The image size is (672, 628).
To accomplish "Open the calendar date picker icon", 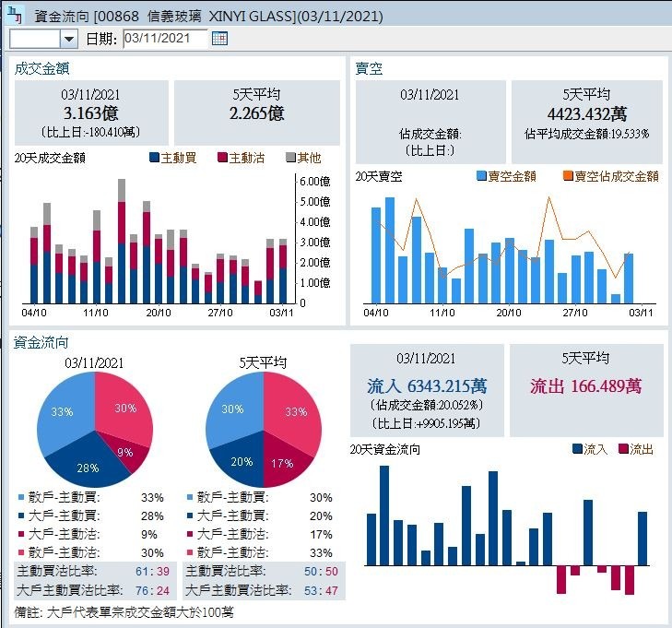I will pyautogui.click(x=219, y=38).
